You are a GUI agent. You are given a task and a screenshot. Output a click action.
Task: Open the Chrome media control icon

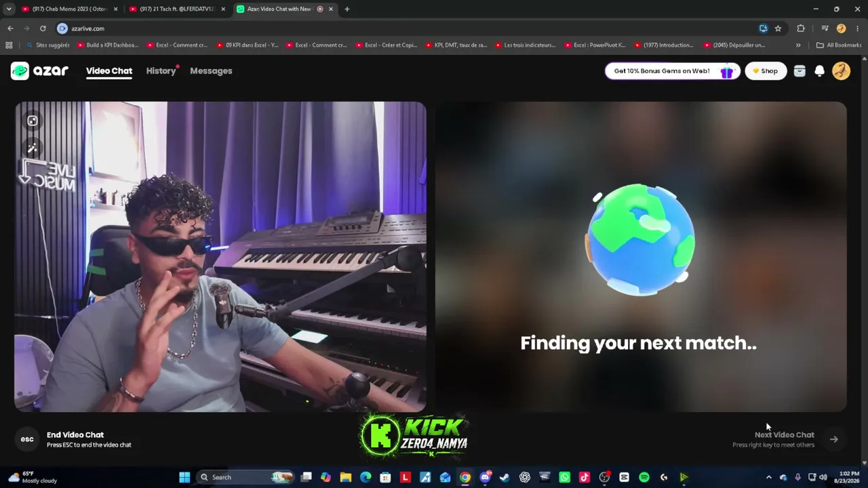(x=825, y=28)
